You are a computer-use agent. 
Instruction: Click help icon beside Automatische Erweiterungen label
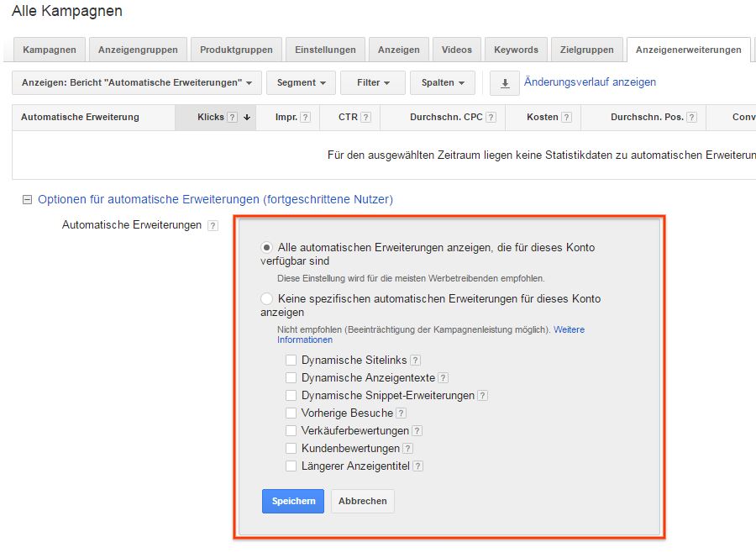pos(213,226)
